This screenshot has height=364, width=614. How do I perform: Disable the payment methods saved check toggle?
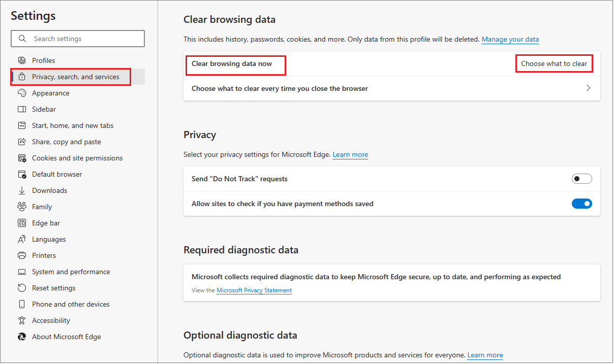(x=582, y=204)
